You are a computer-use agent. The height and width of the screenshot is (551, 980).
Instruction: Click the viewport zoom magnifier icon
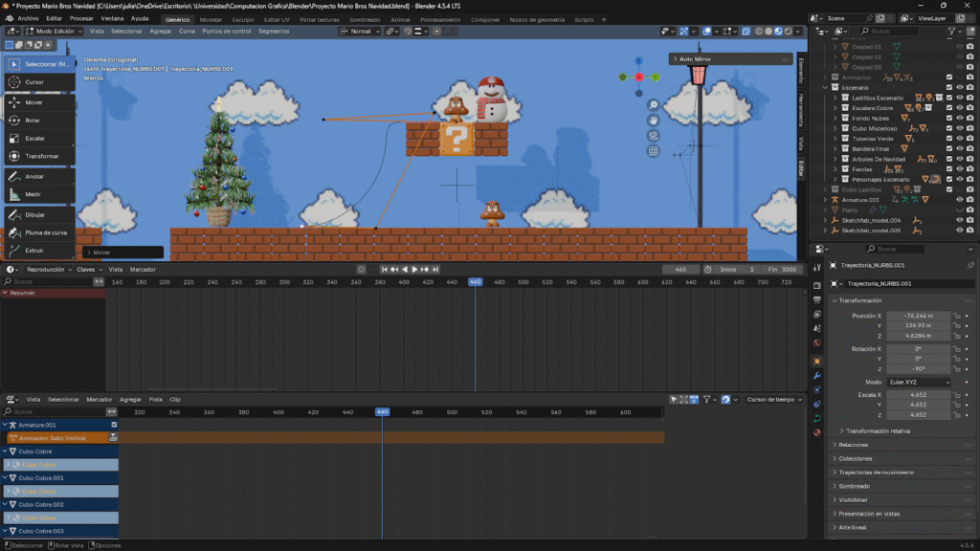pyautogui.click(x=653, y=105)
